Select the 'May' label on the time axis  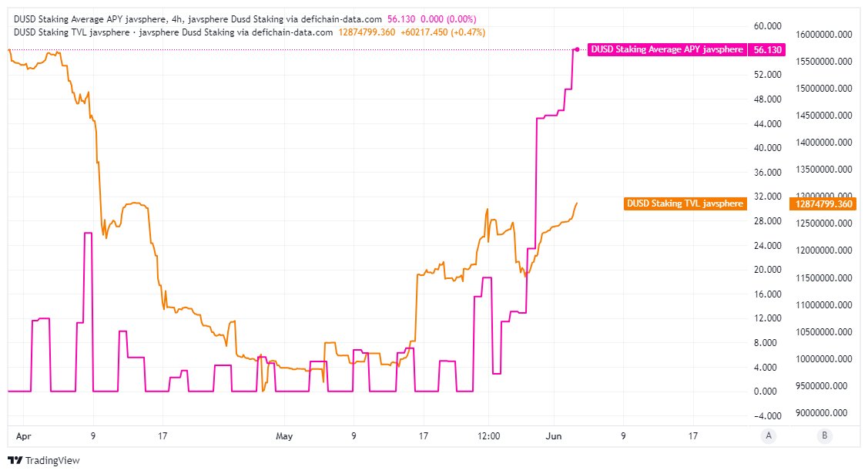point(285,435)
